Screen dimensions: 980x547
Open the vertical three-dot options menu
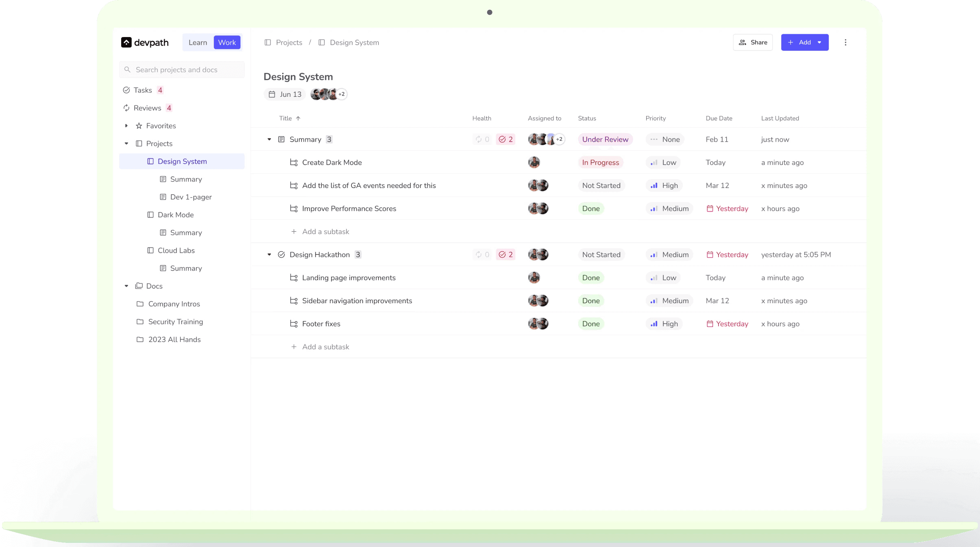tap(845, 42)
